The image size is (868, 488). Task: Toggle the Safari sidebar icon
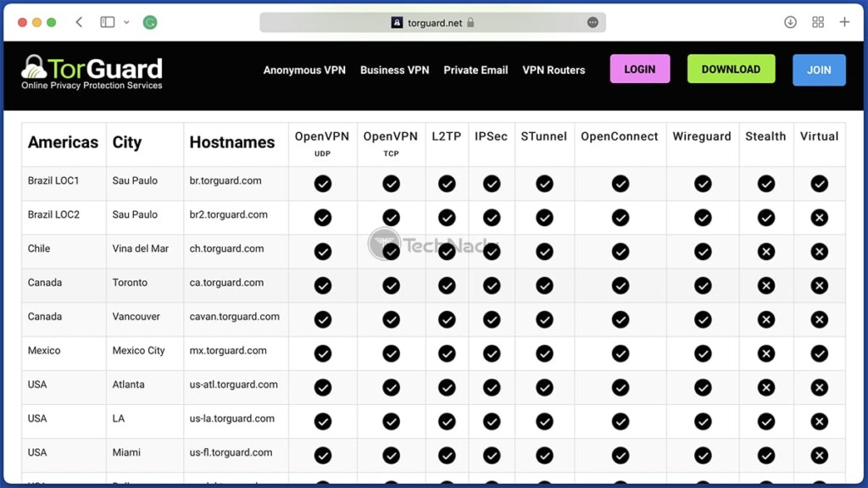coord(108,22)
